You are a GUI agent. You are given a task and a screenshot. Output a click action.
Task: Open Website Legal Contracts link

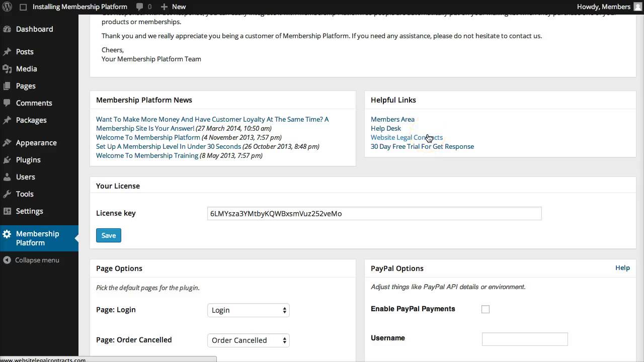tap(407, 137)
